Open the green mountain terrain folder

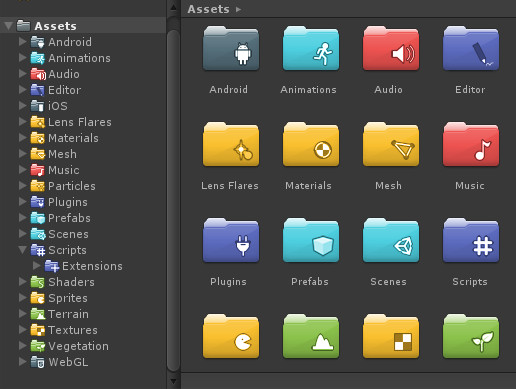(x=311, y=337)
